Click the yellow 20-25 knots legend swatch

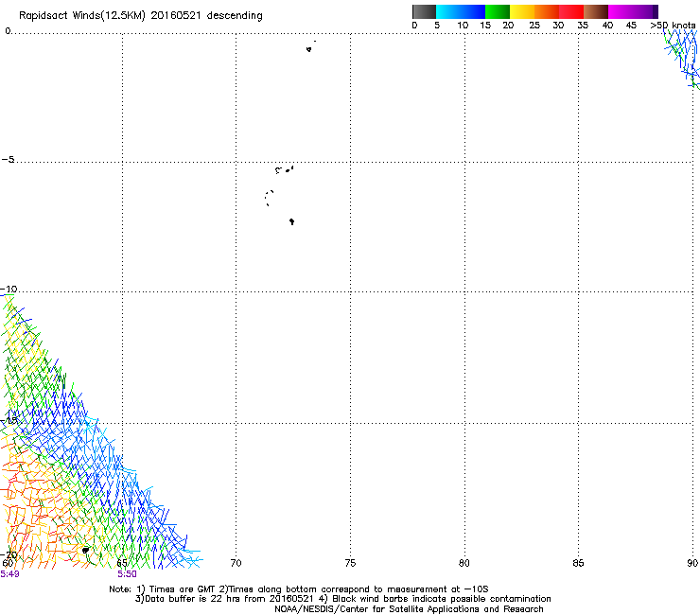click(x=522, y=11)
